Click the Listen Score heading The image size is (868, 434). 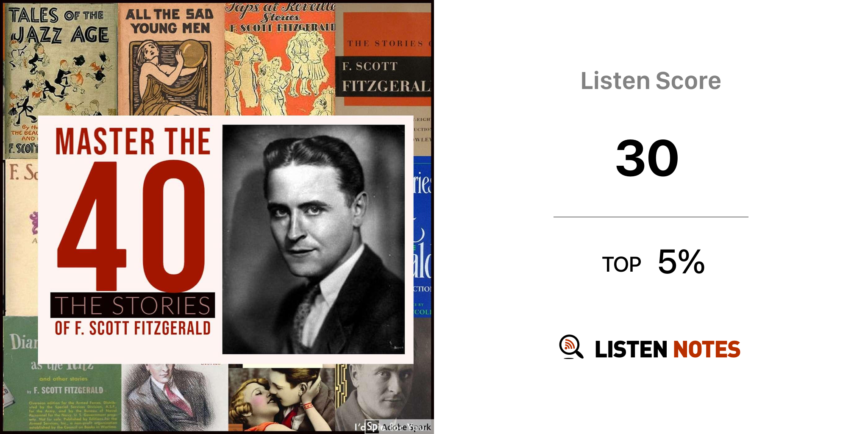[x=651, y=81]
